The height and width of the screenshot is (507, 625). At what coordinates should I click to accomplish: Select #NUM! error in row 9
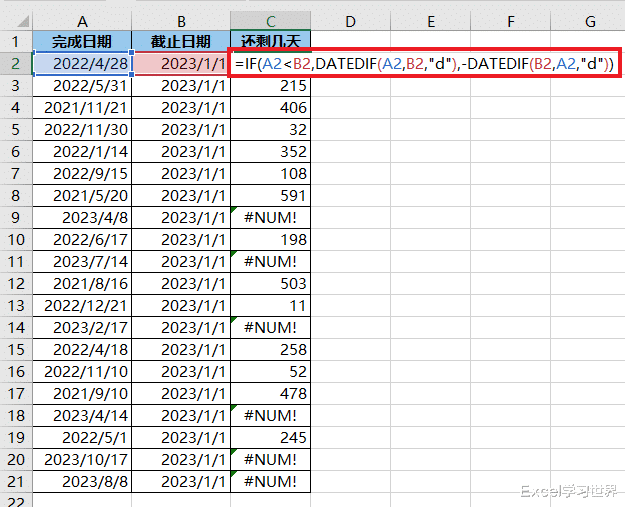tap(271, 218)
